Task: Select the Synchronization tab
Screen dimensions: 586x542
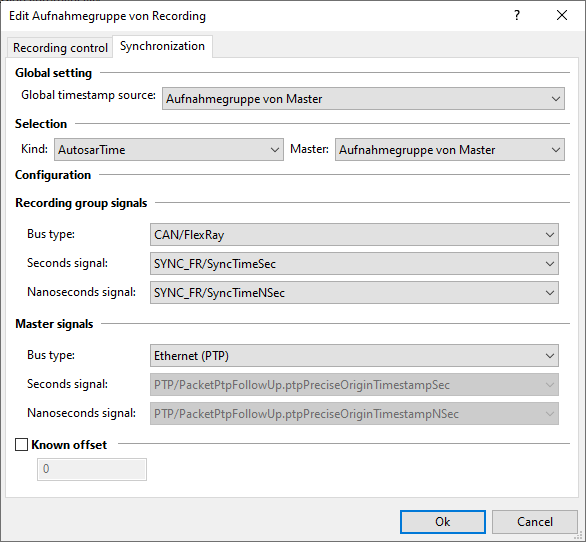Action: pyautogui.click(x=162, y=46)
